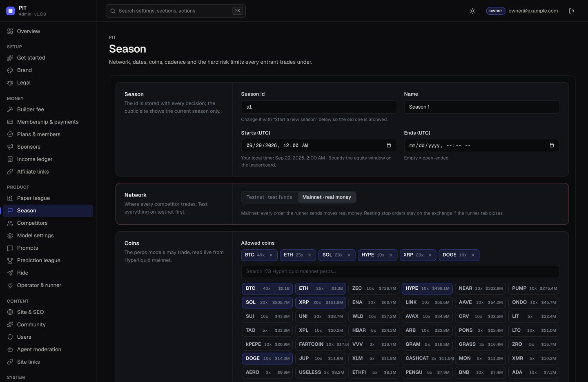
Task: Focus the Season id input field
Action: [x=319, y=107]
